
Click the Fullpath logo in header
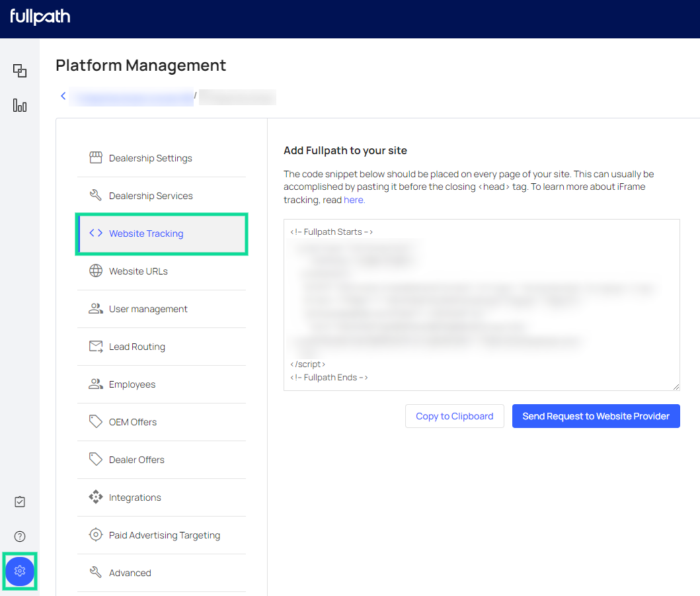point(40,17)
